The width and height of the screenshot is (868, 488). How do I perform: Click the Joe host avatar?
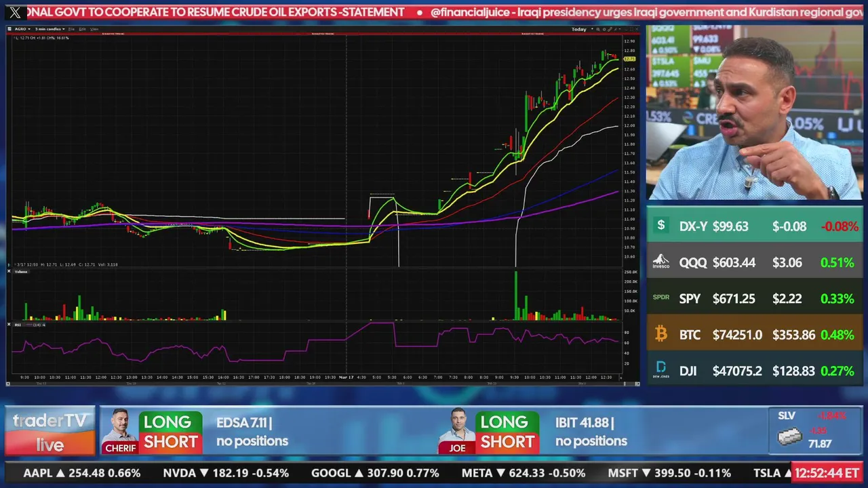point(457,430)
